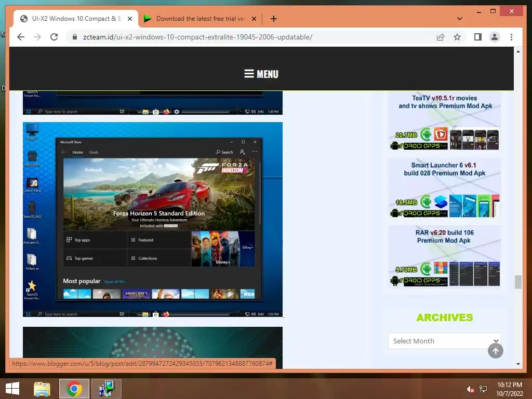Viewport: 532px width, 399px height.
Task: Expand the Select Month archives dropdown
Action: (x=444, y=341)
